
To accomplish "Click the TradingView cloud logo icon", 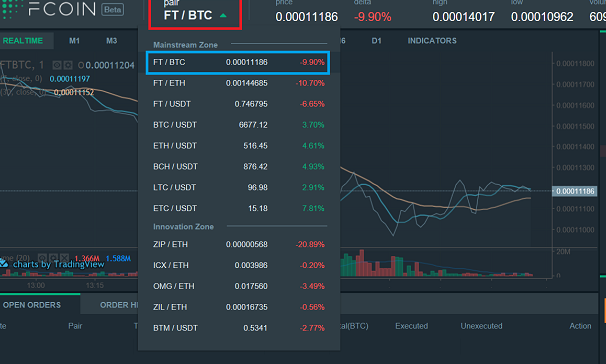I will click(x=4, y=264).
